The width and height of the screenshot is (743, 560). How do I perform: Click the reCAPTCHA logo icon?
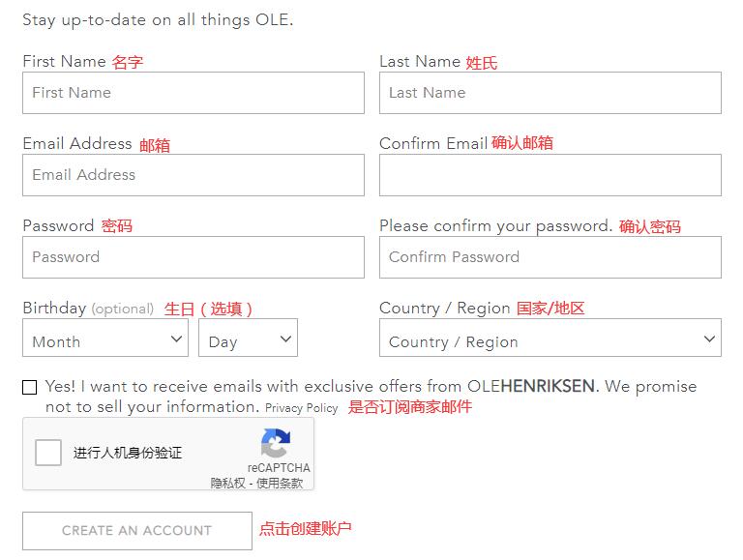(x=276, y=444)
